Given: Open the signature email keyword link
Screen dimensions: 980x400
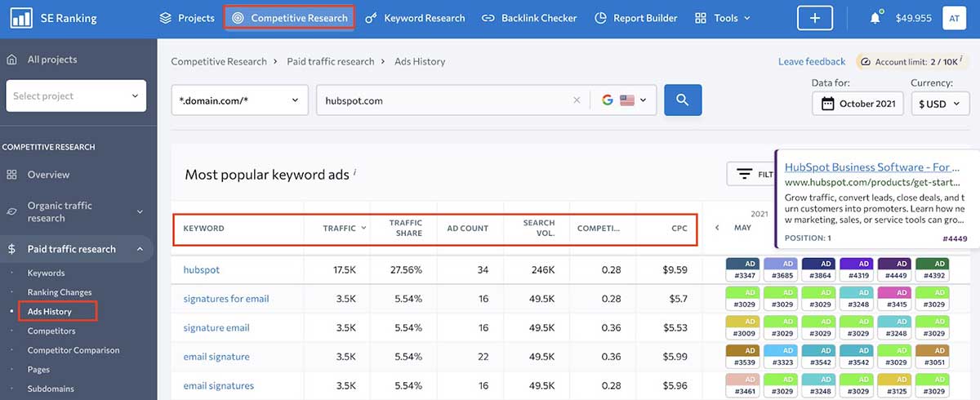Looking at the screenshot, I should click(x=216, y=327).
